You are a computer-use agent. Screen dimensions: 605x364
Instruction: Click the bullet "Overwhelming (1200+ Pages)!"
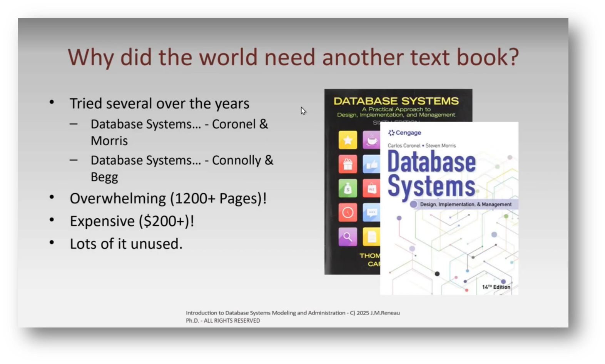[x=168, y=198]
